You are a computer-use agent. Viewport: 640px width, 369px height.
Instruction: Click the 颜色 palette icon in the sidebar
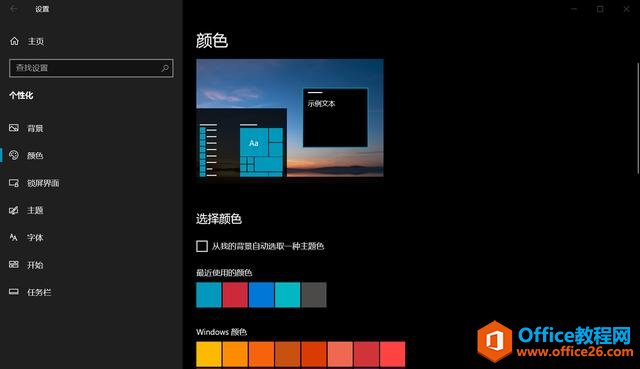[x=14, y=155]
